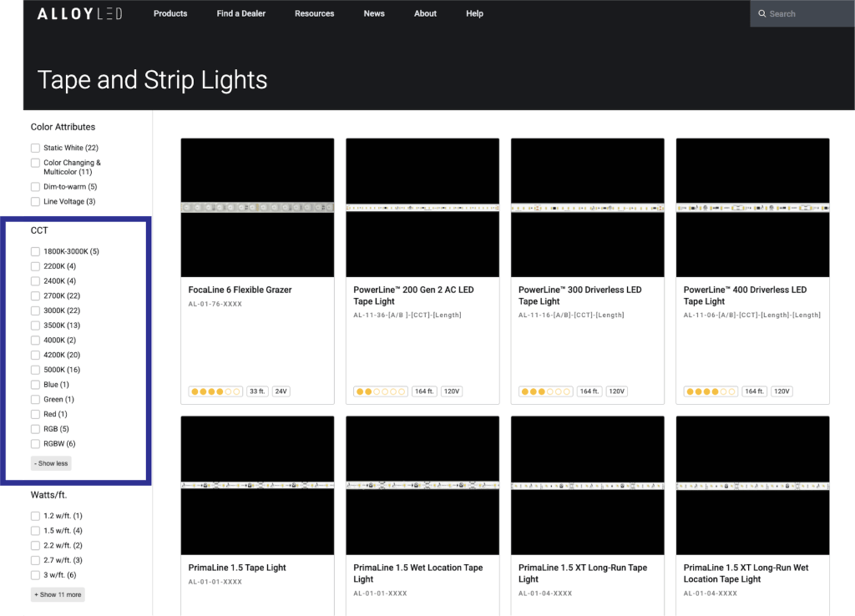This screenshot has width=855, height=616.
Task: Collapse CCT list with Show less
Action: pos(51,463)
